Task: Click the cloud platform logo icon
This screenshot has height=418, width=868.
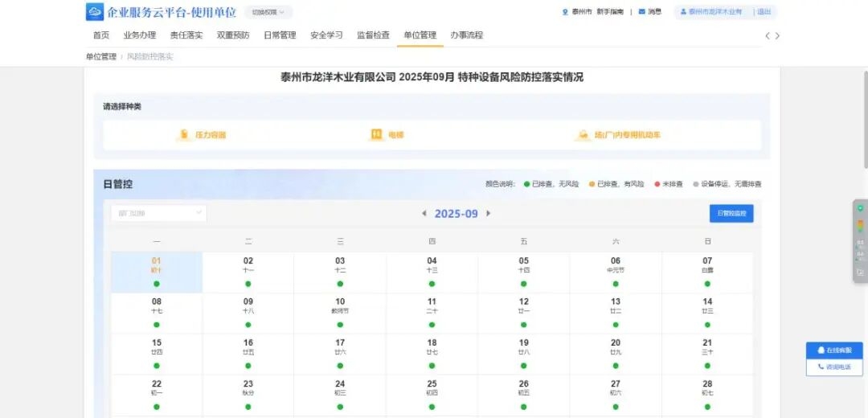Action: coord(95,12)
